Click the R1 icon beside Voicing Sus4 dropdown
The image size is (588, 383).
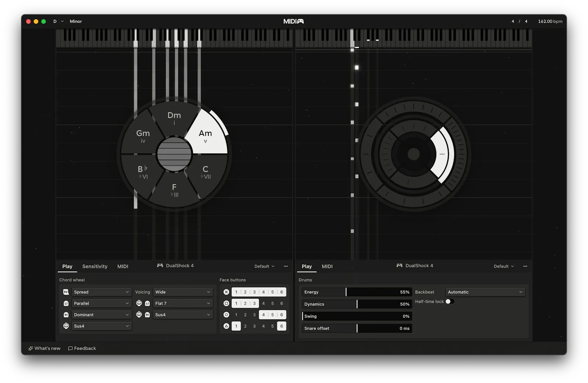point(147,315)
